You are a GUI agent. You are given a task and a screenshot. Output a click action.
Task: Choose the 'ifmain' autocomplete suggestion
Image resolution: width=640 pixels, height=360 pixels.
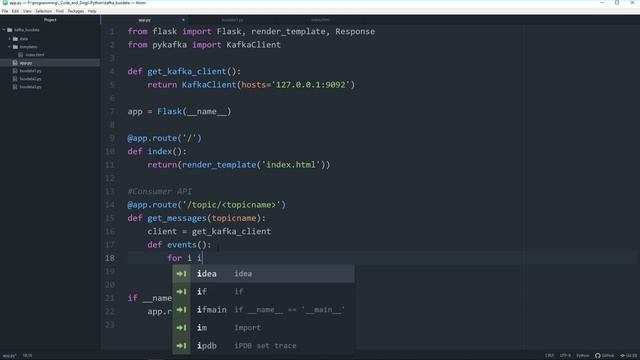[x=263, y=309]
